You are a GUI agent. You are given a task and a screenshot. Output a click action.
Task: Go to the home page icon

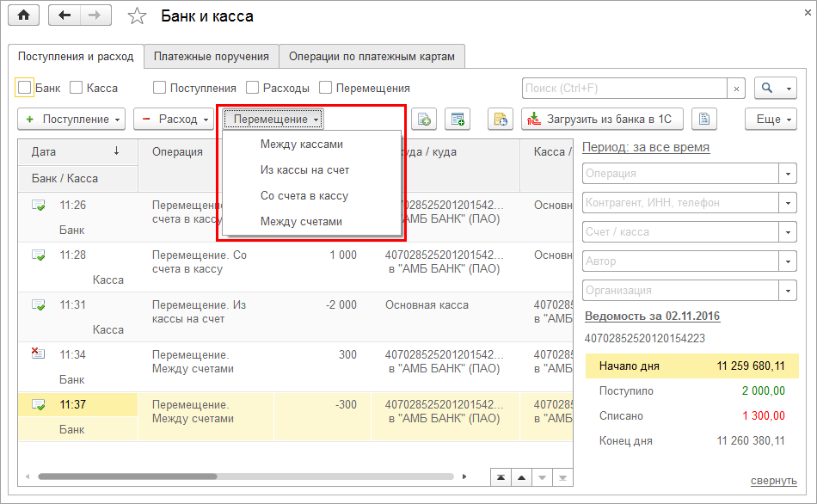click(x=24, y=15)
